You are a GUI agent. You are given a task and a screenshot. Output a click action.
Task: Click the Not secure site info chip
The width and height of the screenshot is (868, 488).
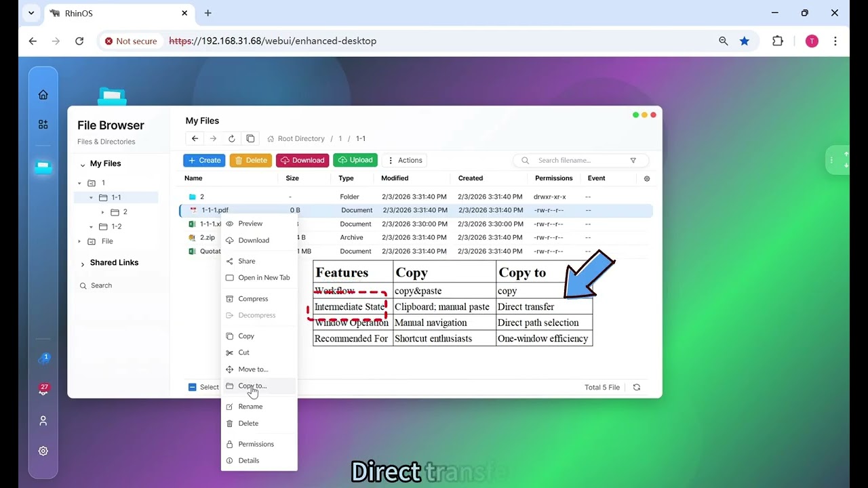click(131, 41)
